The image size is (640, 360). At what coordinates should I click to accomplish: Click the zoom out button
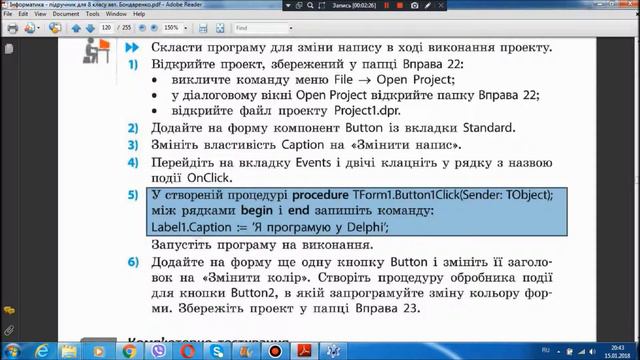142,28
